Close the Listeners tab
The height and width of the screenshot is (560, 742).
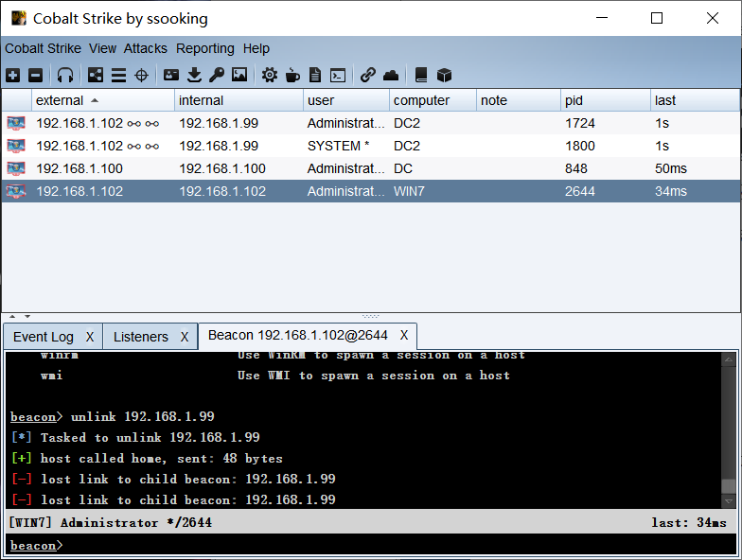click(185, 337)
